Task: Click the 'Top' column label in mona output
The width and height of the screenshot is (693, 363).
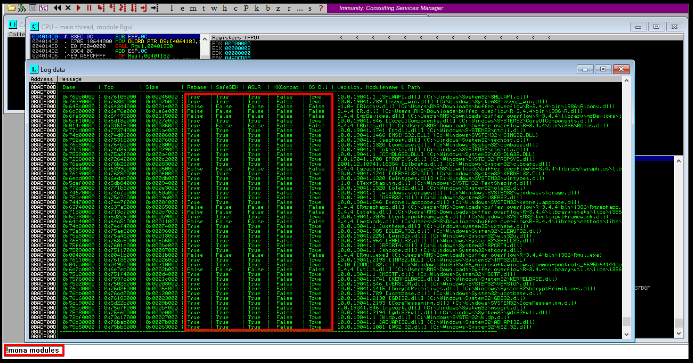Action: pyautogui.click(x=109, y=87)
